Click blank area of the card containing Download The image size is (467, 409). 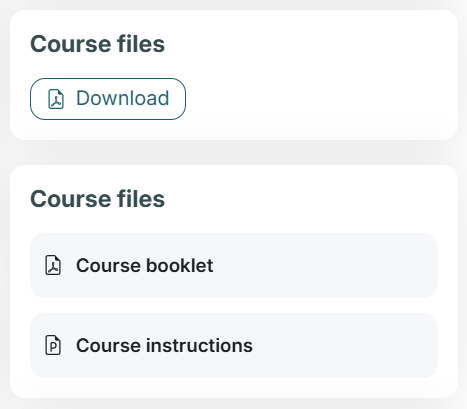[x=320, y=83]
